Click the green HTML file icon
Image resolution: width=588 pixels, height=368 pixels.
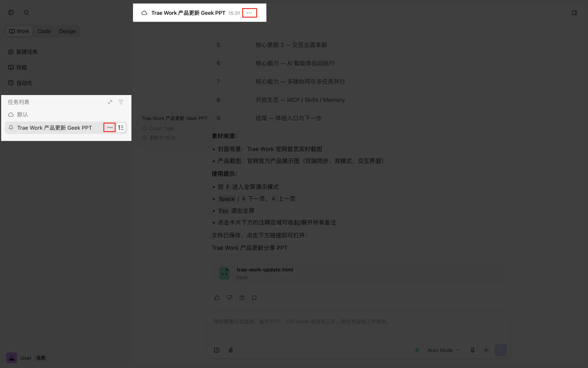click(224, 273)
